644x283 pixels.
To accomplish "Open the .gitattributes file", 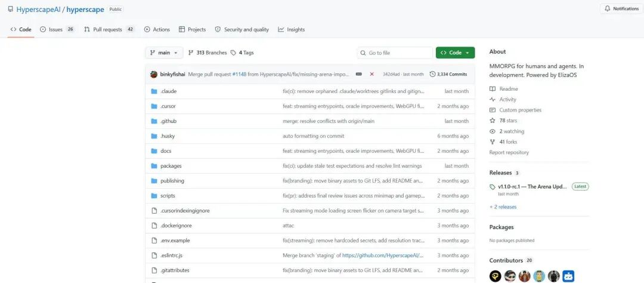I will click(x=175, y=270).
